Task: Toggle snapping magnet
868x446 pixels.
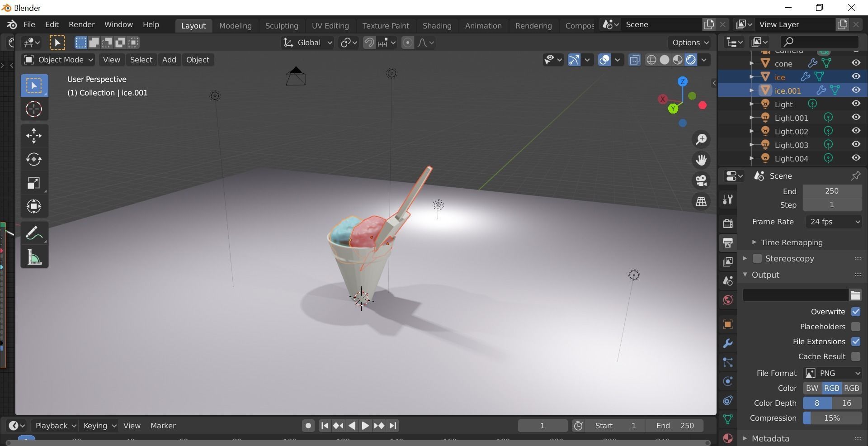Action: [x=369, y=43]
